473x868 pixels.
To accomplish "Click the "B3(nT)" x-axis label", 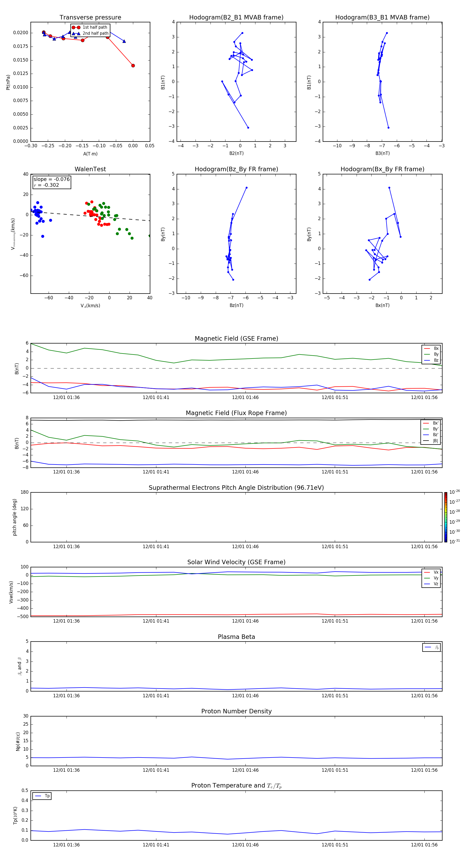I will click(x=382, y=154).
